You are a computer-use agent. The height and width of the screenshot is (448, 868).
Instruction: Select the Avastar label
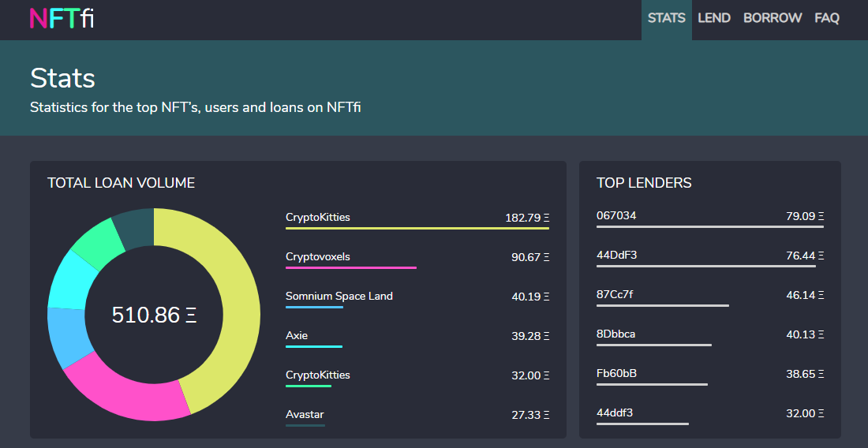click(305, 414)
